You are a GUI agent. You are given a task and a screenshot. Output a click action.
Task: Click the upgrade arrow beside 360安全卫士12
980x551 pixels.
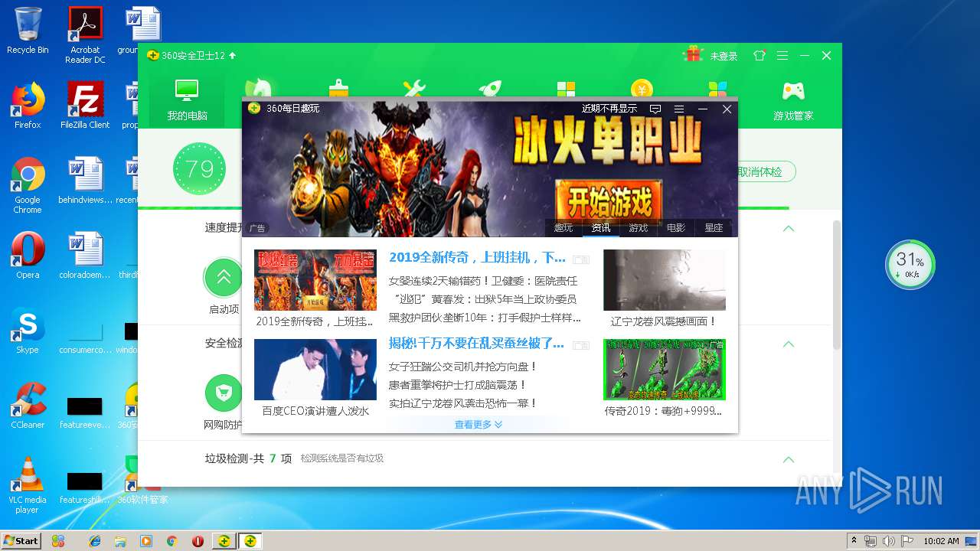click(233, 56)
